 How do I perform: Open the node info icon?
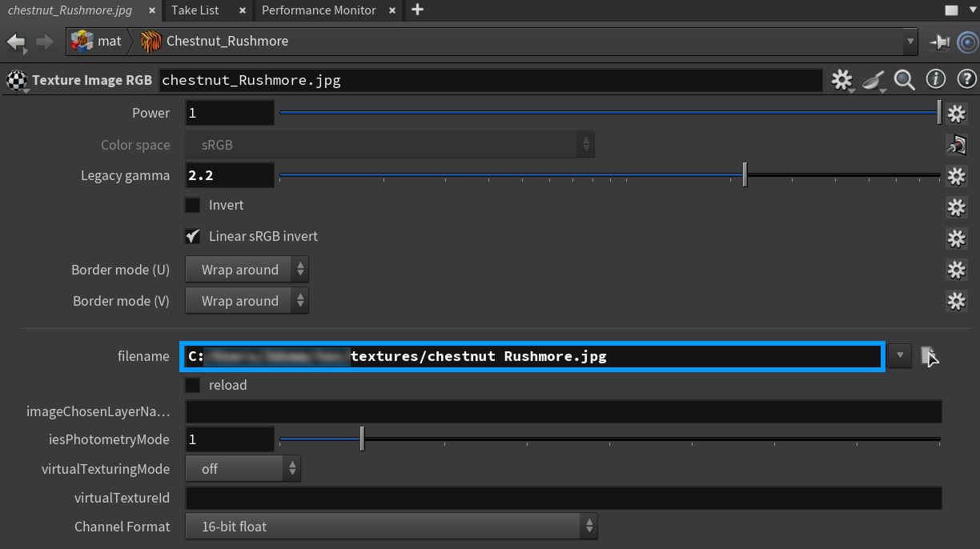935,79
